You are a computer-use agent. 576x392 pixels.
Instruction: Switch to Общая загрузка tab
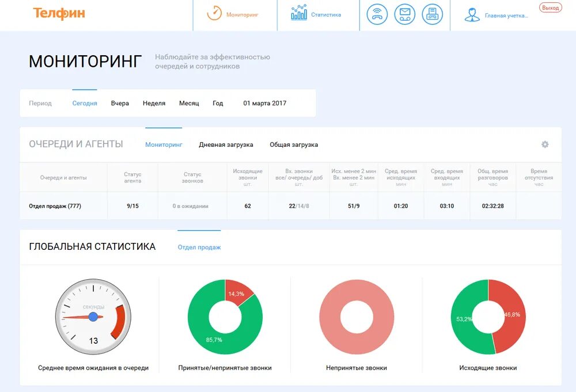[x=294, y=144]
